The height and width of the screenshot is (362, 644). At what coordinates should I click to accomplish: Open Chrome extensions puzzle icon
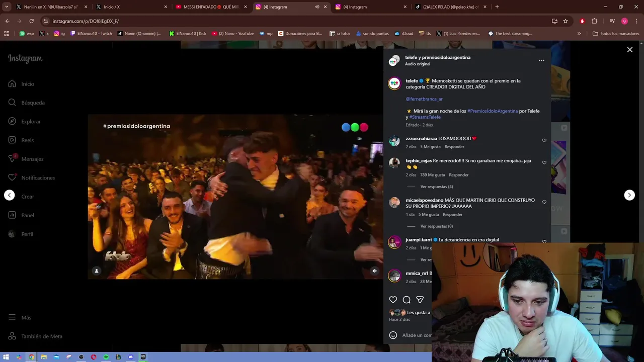(594, 21)
